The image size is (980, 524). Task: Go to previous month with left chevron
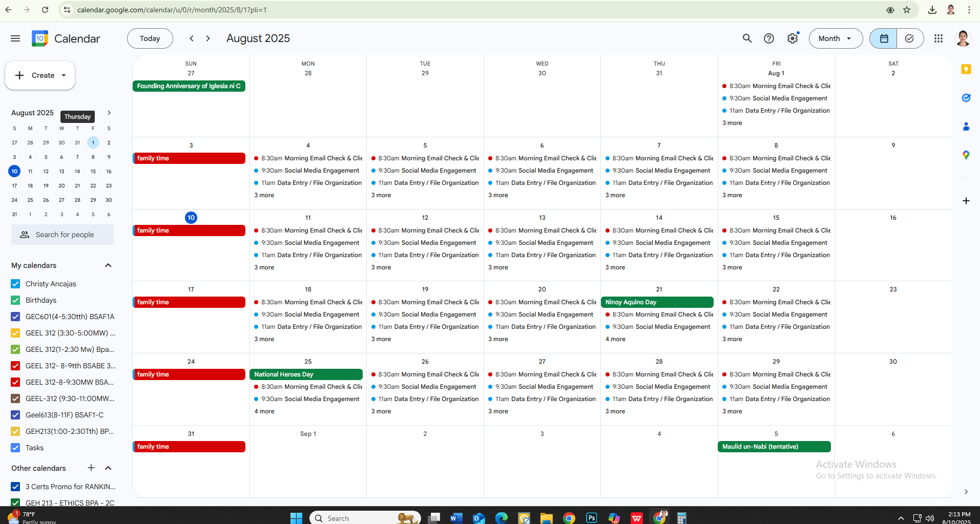point(192,38)
